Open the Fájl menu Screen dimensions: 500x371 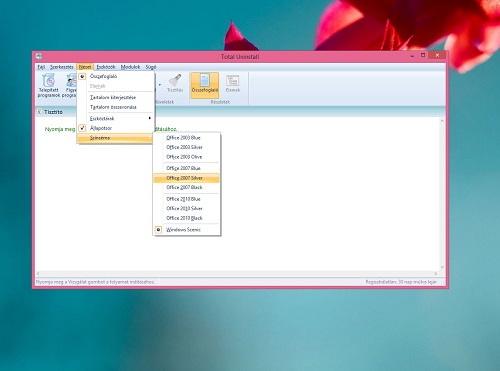tap(41, 67)
